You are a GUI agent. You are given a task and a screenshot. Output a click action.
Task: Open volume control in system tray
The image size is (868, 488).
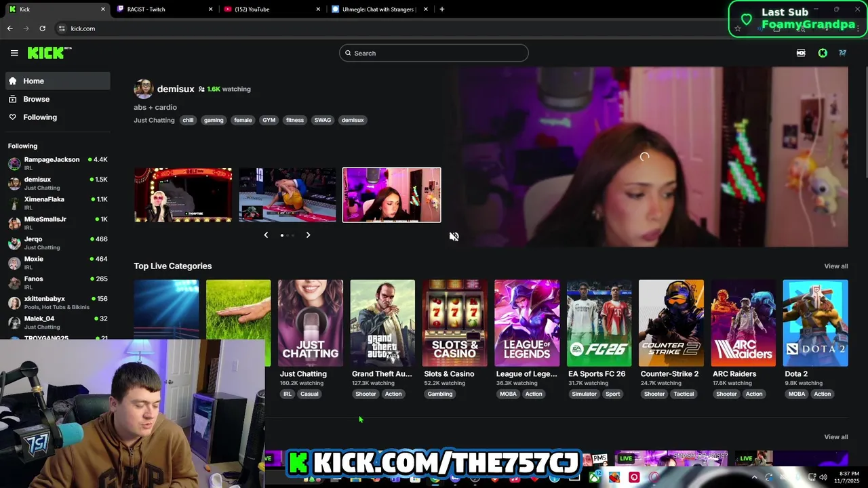[x=823, y=477]
